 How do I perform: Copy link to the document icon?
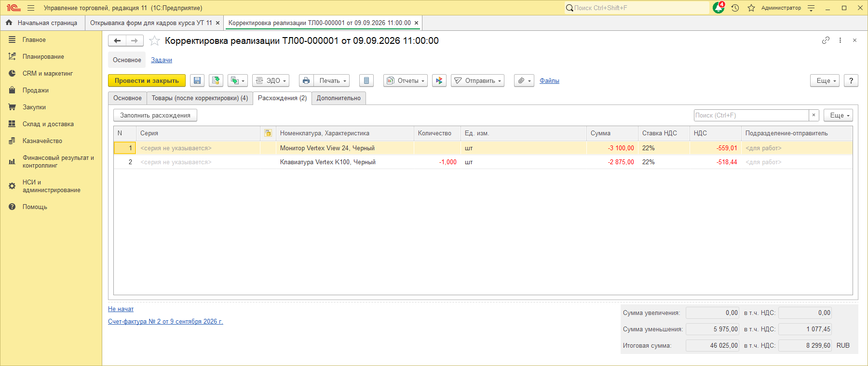[826, 40]
